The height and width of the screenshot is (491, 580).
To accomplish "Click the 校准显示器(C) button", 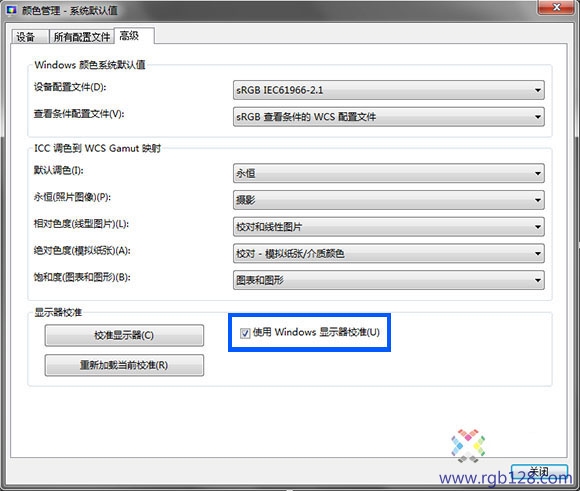I will pos(124,335).
